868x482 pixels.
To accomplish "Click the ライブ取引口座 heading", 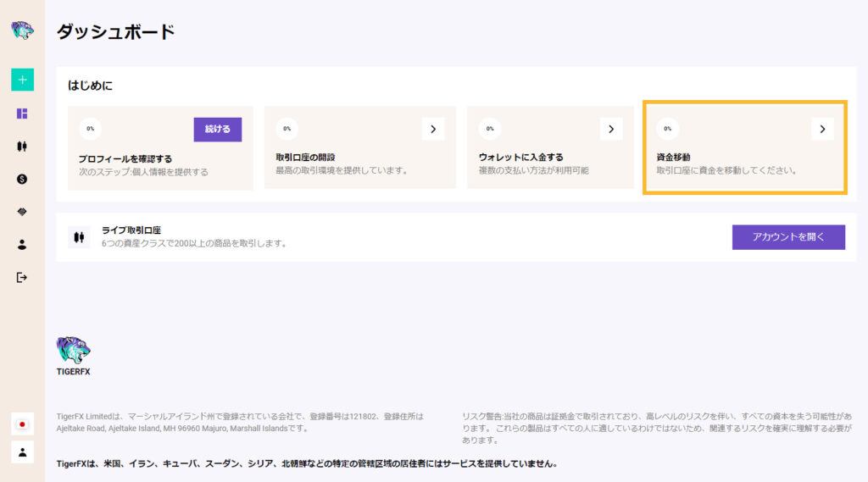I will [131, 230].
